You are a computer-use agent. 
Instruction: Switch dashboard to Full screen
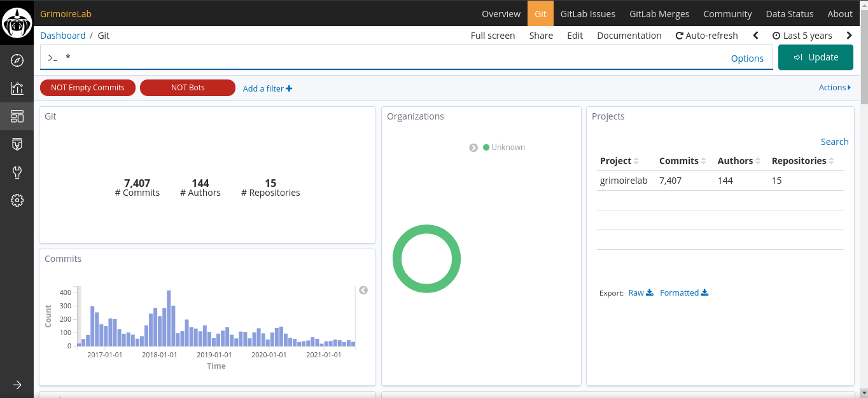click(493, 36)
